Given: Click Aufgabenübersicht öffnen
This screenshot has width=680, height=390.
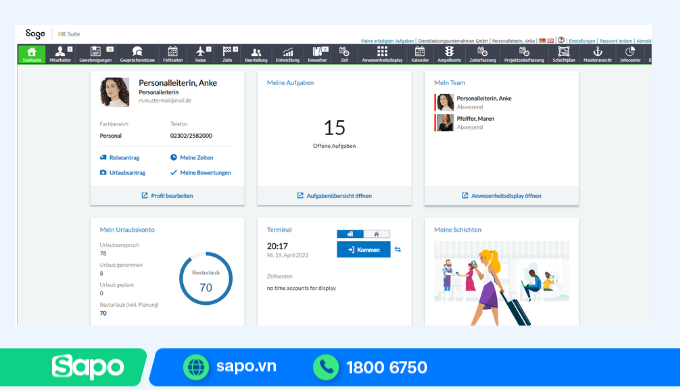Looking at the screenshot, I should click(334, 196).
